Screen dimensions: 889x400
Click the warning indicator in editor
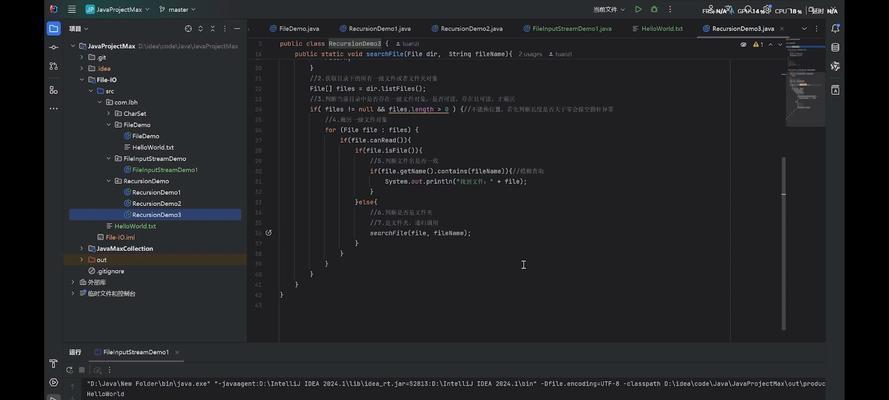(758, 44)
